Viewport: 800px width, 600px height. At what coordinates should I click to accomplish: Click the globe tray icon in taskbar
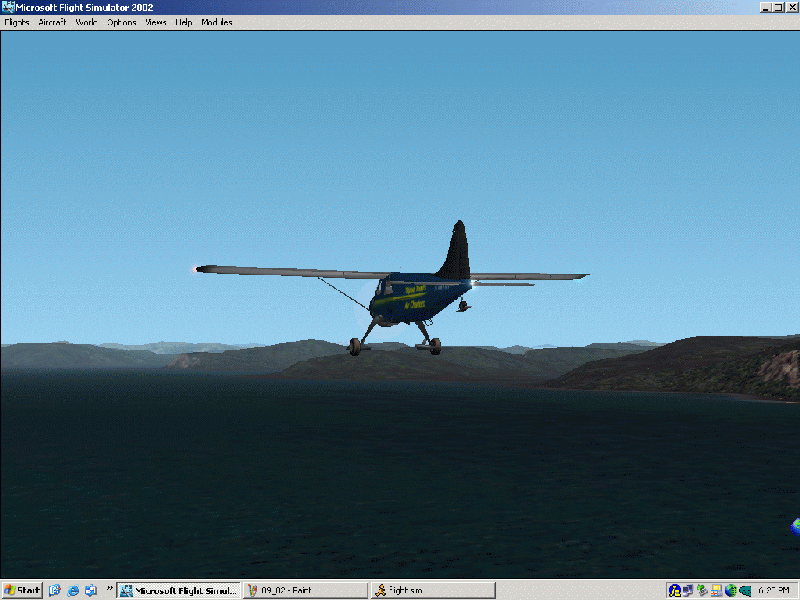point(731,590)
